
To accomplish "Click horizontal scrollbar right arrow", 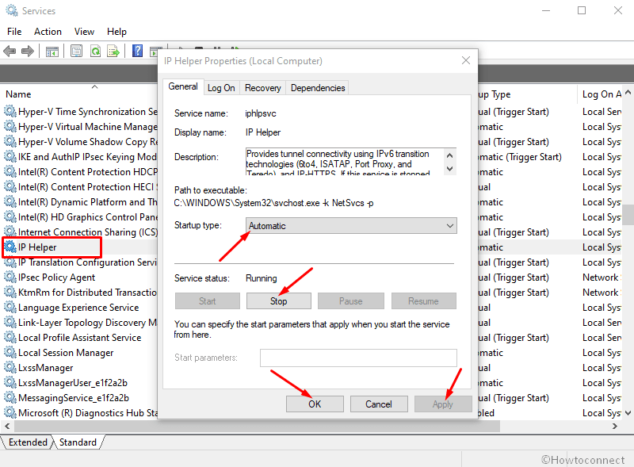I will click(x=615, y=426).
